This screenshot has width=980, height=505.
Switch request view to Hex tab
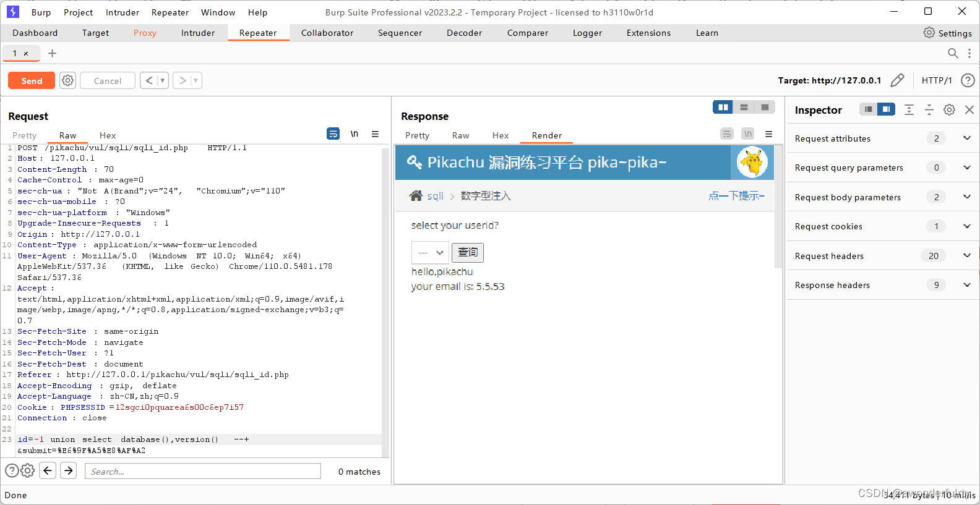pyautogui.click(x=108, y=135)
